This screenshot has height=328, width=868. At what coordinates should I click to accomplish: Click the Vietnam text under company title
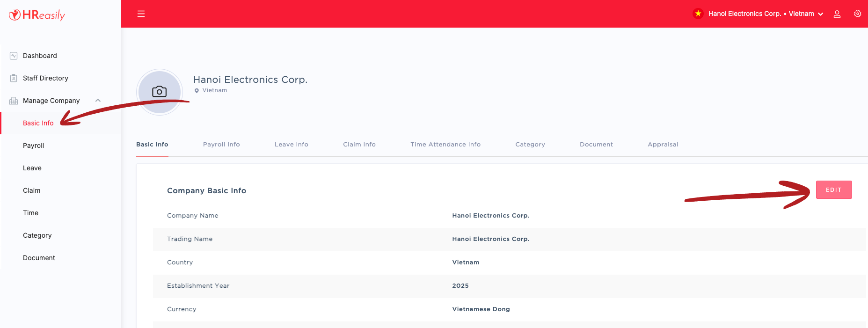point(215,90)
